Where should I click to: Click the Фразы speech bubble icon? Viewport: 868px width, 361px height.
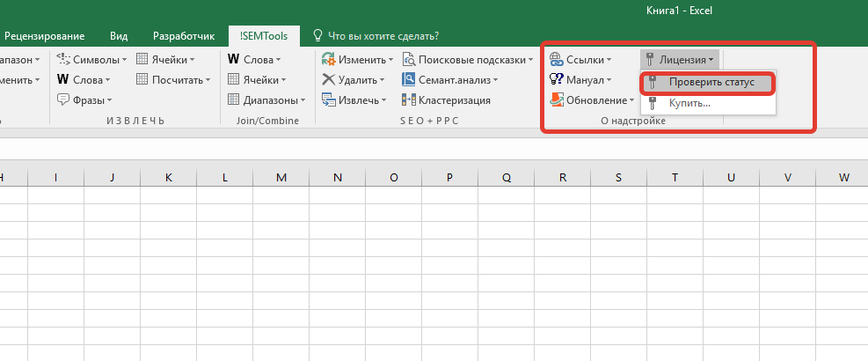pos(63,100)
